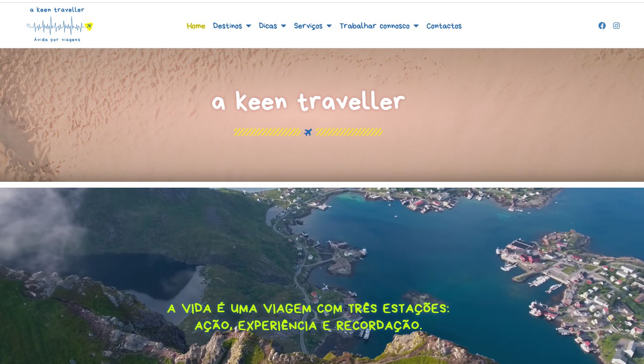Select Trabalhar connosco in the navigation
The image size is (644, 364).
point(374,26)
